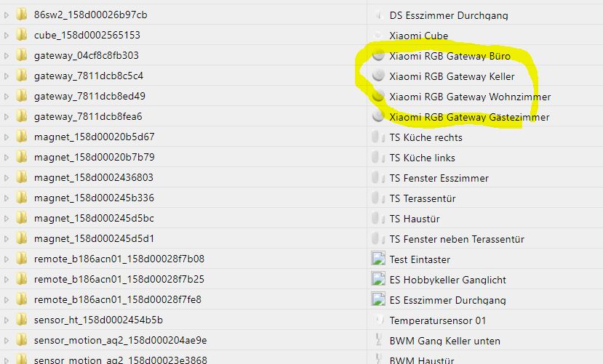Select gateway_7811dcb8ed49 object ID text
Viewport: 603px width, 364px height.
pyautogui.click(x=89, y=96)
